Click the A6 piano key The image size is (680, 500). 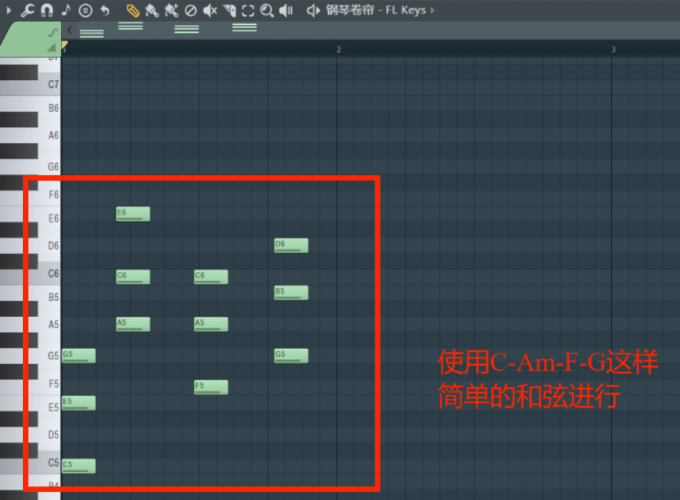48,136
